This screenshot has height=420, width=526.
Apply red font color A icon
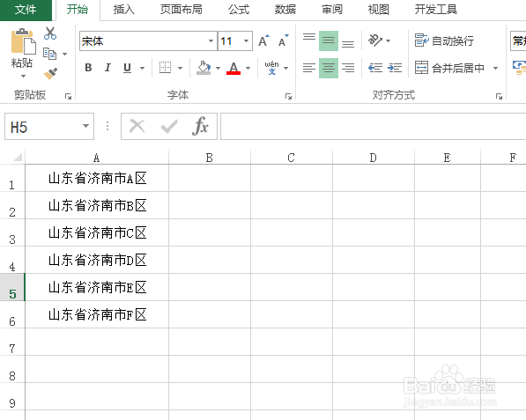[x=233, y=68]
